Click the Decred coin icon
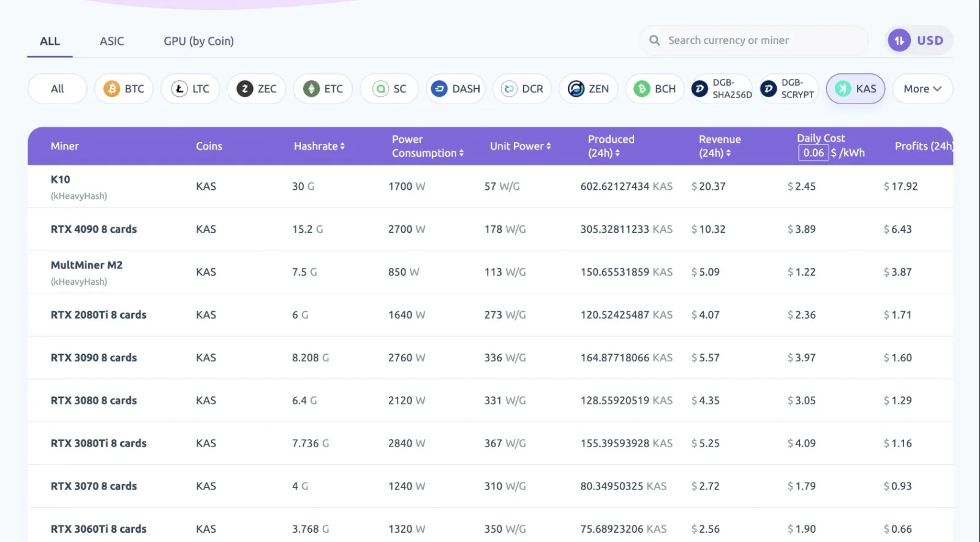 coord(509,89)
